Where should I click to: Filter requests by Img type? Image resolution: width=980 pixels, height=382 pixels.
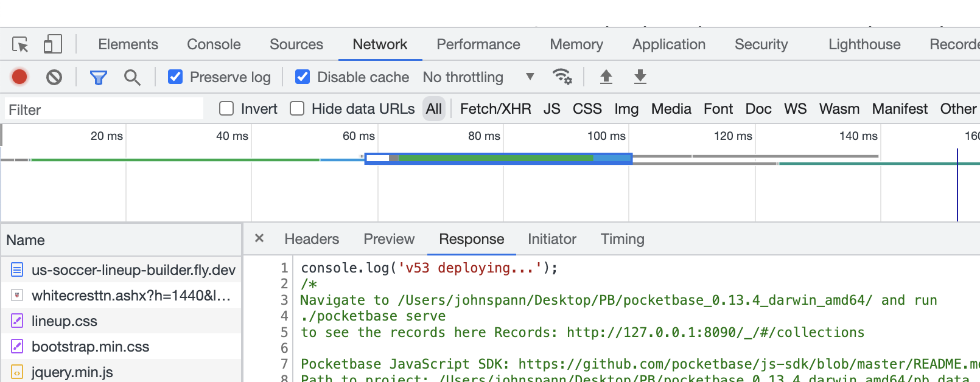coord(626,109)
